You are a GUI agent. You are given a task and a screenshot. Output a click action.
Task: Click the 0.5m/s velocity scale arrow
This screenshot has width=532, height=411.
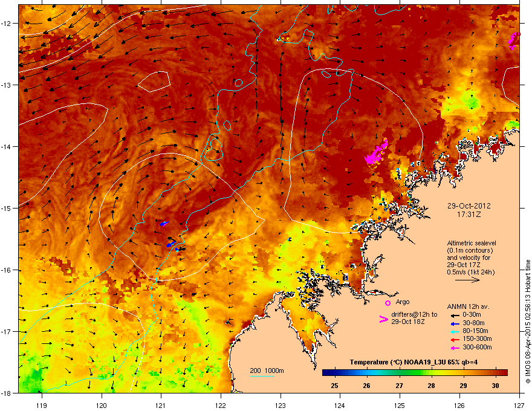(x=467, y=280)
